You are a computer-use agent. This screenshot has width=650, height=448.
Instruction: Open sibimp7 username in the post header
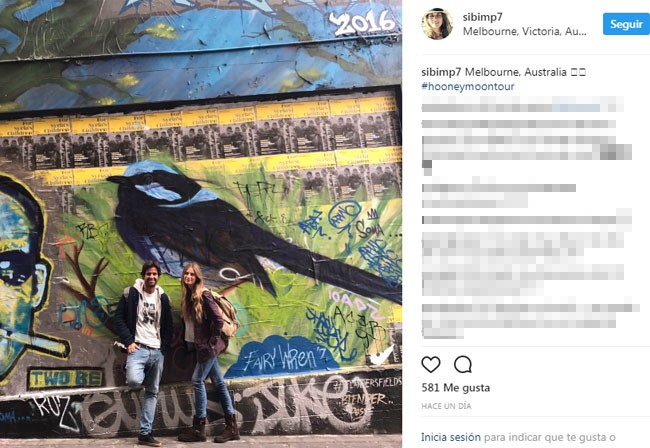(x=483, y=17)
